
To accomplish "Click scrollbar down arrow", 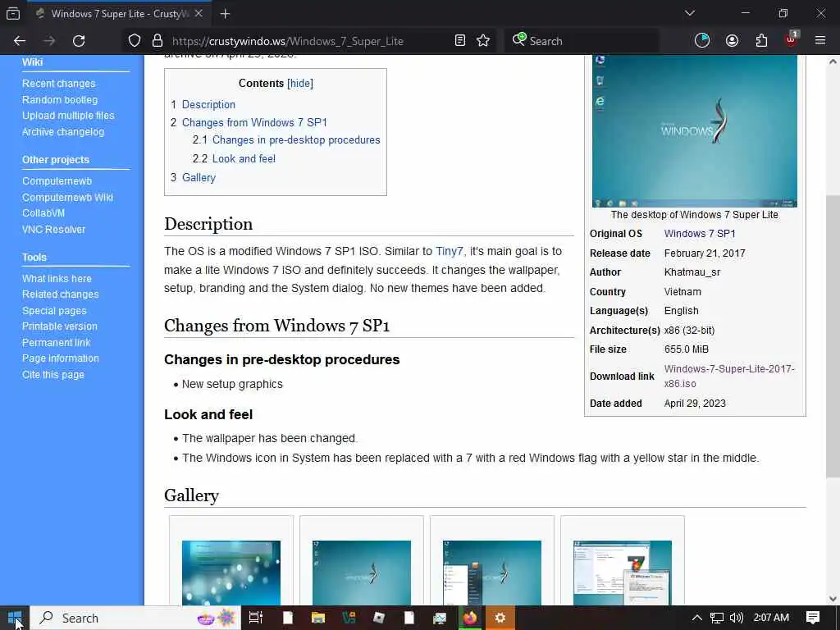I will 833,598.
